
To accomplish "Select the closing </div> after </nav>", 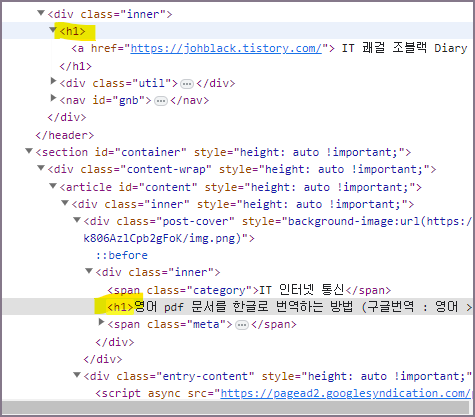I will coord(67,117).
